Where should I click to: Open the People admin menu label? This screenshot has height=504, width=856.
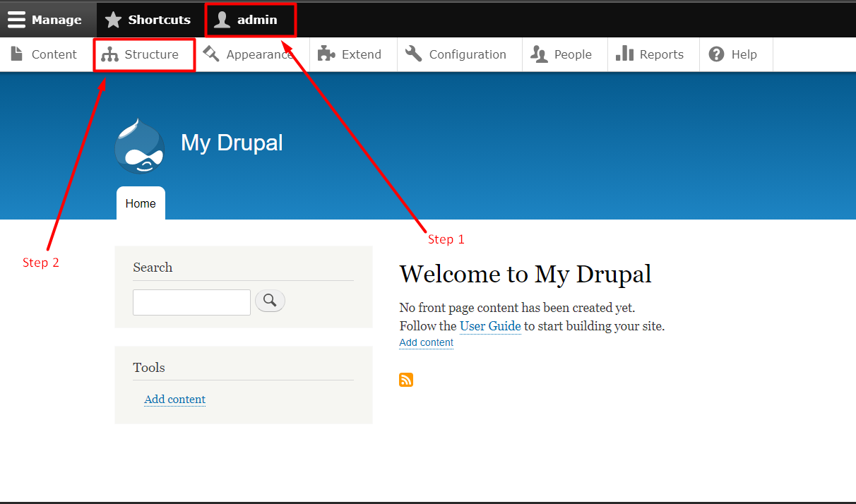pyautogui.click(x=573, y=54)
